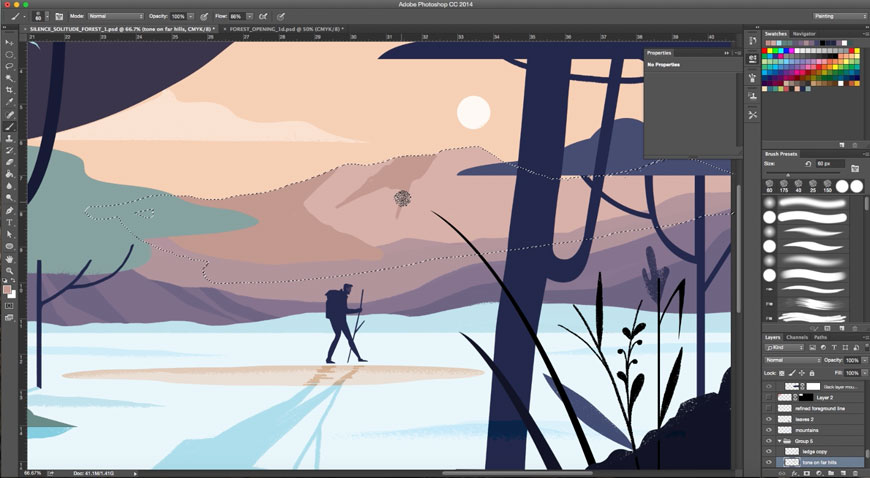Hide the Group 5 folder
Viewport: 870px width, 478px height.
pyautogui.click(x=769, y=441)
